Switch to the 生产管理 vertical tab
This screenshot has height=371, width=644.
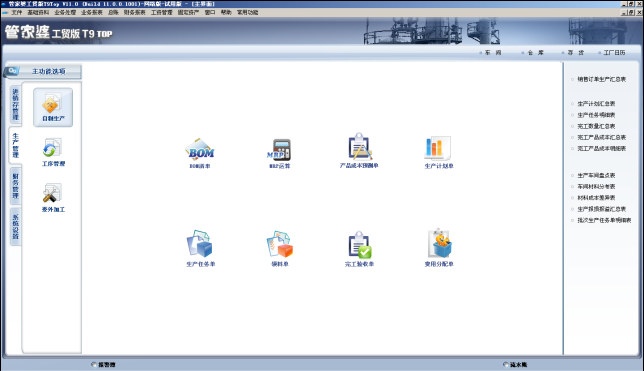pyautogui.click(x=15, y=145)
